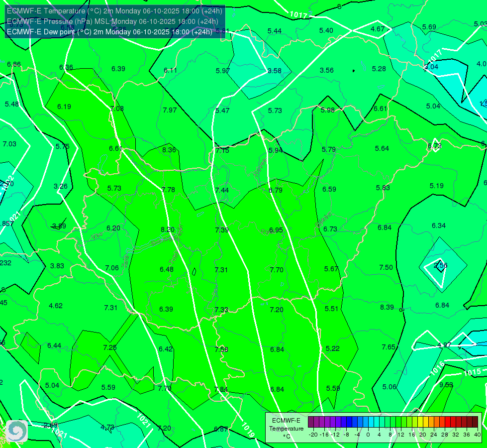Click the 5.19 dew point value

click(x=436, y=186)
